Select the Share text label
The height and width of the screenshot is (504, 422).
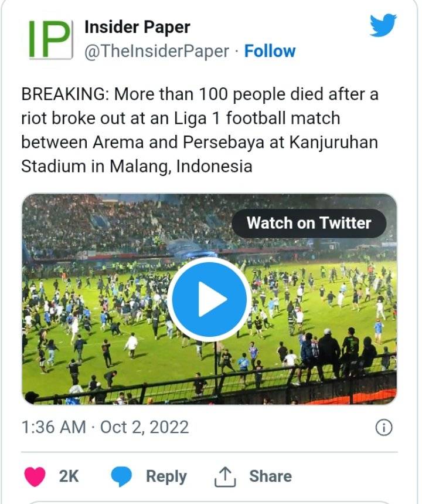[x=270, y=476]
